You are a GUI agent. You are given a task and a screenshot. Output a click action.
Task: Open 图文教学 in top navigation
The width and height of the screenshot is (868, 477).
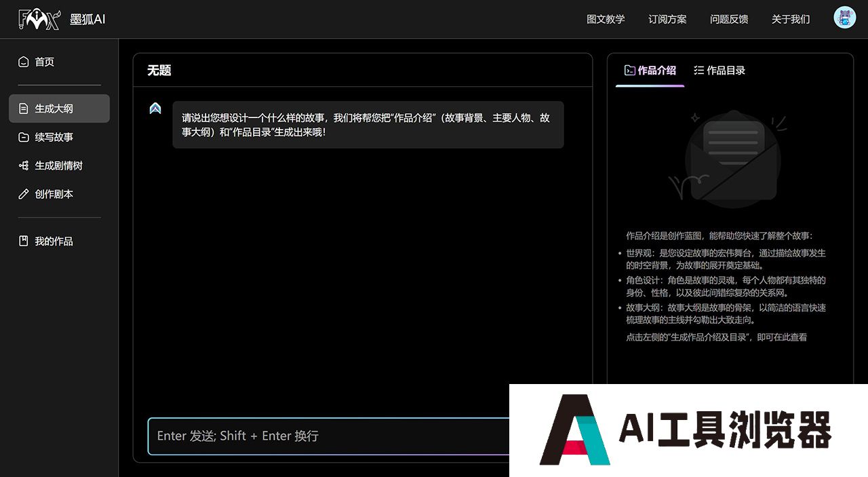click(606, 19)
